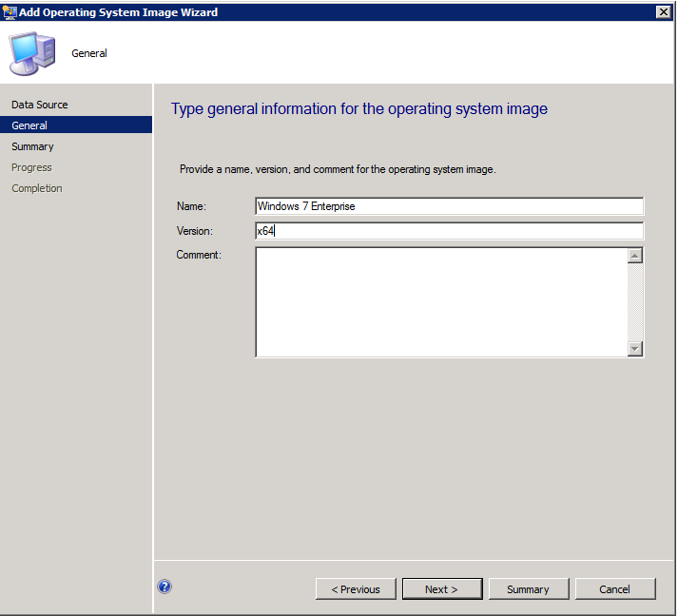Go to the Data Source step
This screenshot has width=678, height=616.
coord(40,105)
